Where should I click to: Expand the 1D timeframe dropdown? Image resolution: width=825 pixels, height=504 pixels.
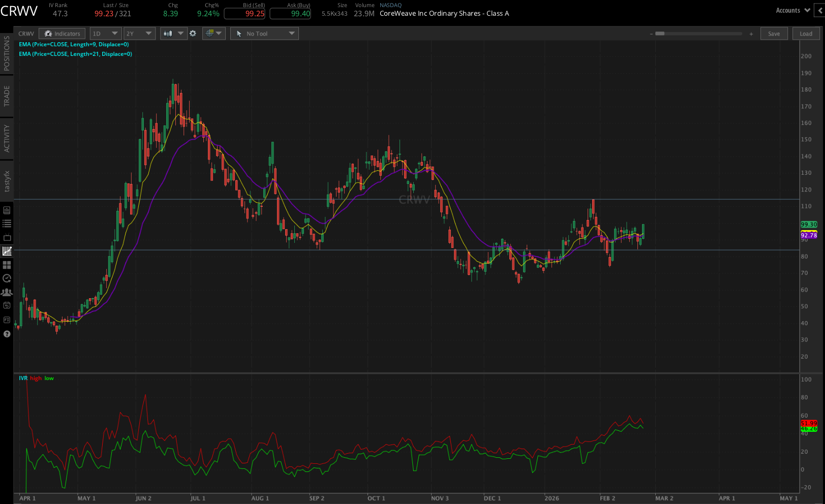[105, 34]
